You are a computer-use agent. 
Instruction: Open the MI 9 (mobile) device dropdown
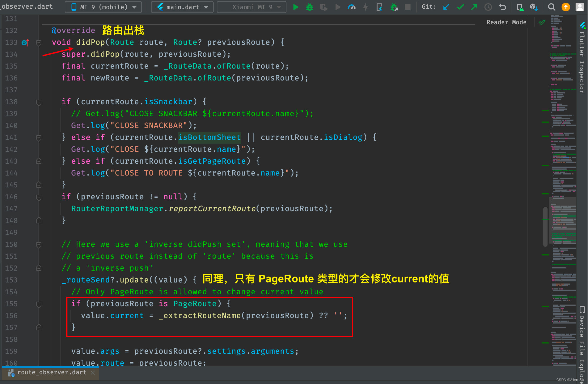pyautogui.click(x=103, y=7)
